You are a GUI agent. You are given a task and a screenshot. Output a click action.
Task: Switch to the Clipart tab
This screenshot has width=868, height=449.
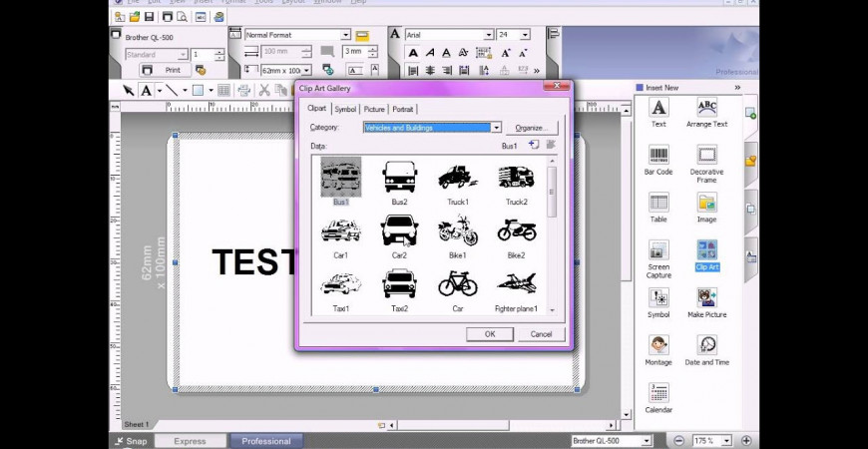[316, 109]
